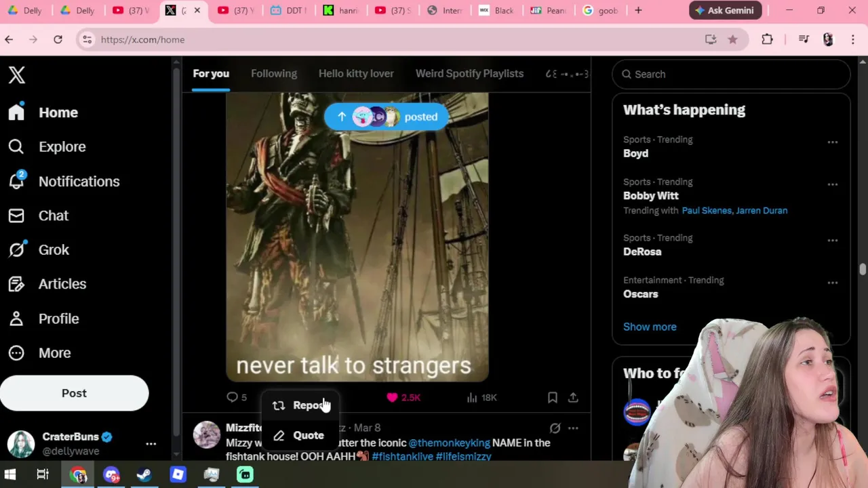Open Discord from the taskbar
The width and height of the screenshot is (868, 488).
pyautogui.click(x=111, y=474)
